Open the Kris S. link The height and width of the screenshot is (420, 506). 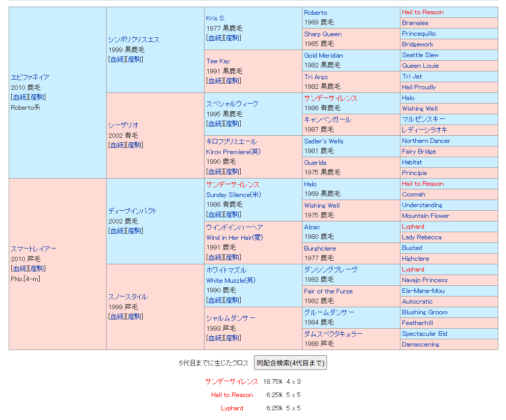[216, 18]
